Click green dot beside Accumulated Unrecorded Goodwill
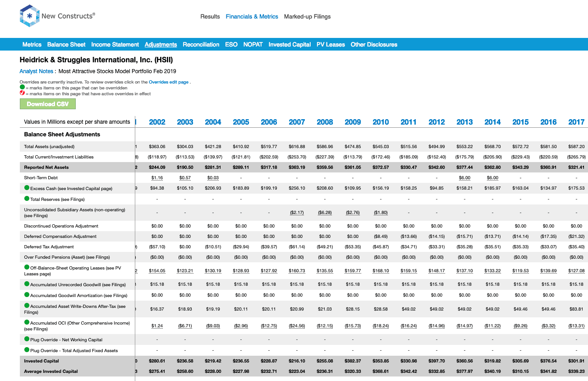This screenshot has width=588, height=381. [27, 284]
